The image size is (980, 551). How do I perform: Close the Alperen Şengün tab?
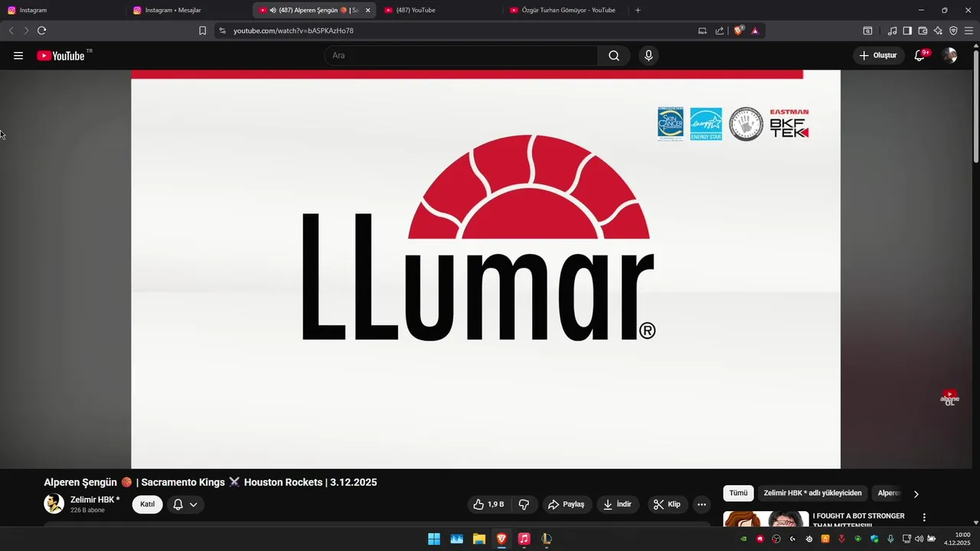[x=367, y=10]
